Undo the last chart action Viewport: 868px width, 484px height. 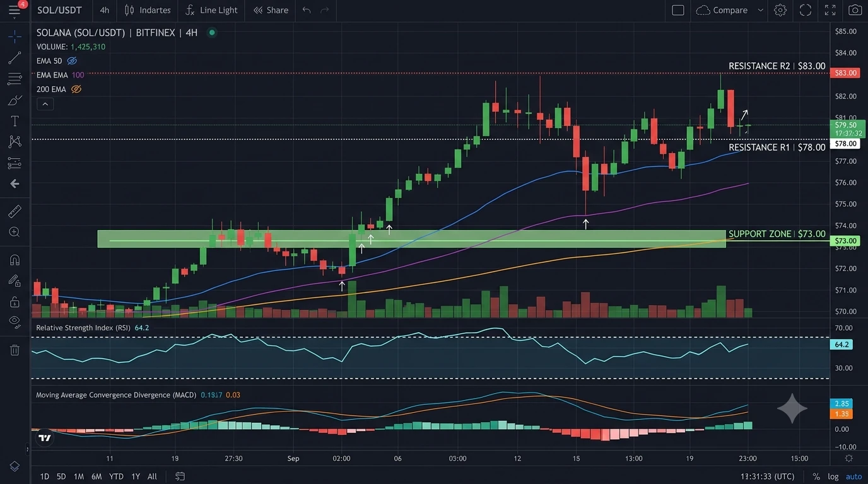click(x=307, y=10)
